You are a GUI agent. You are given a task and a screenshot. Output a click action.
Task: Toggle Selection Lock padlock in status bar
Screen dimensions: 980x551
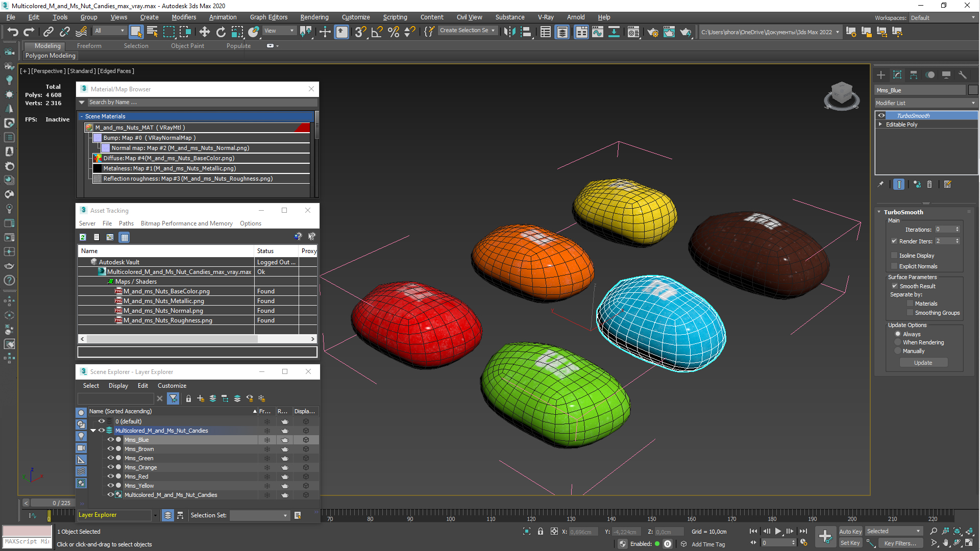tap(541, 532)
